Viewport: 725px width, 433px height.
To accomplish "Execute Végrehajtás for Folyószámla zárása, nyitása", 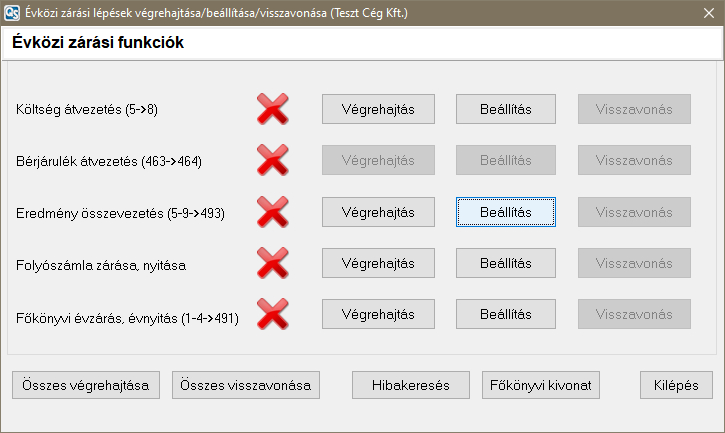I will coord(378,264).
